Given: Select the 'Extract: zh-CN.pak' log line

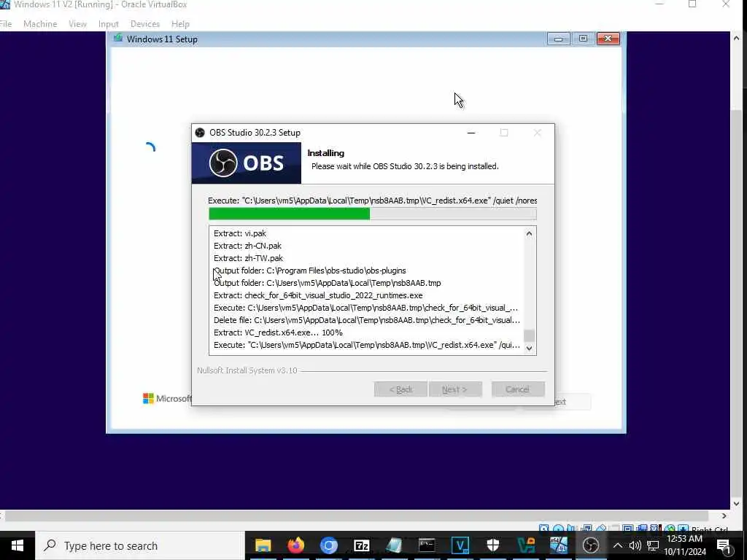Looking at the screenshot, I should tap(247, 246).
